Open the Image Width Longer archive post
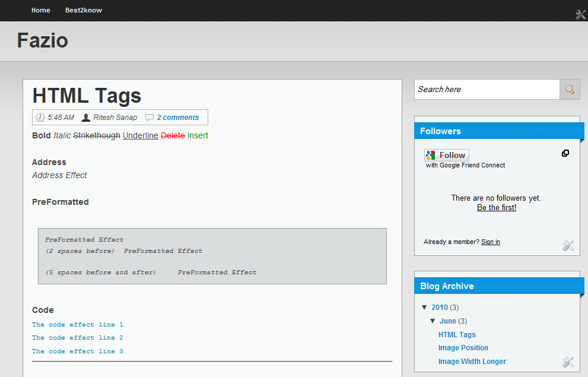Screen dimensions: 588x377 point(472,361)
